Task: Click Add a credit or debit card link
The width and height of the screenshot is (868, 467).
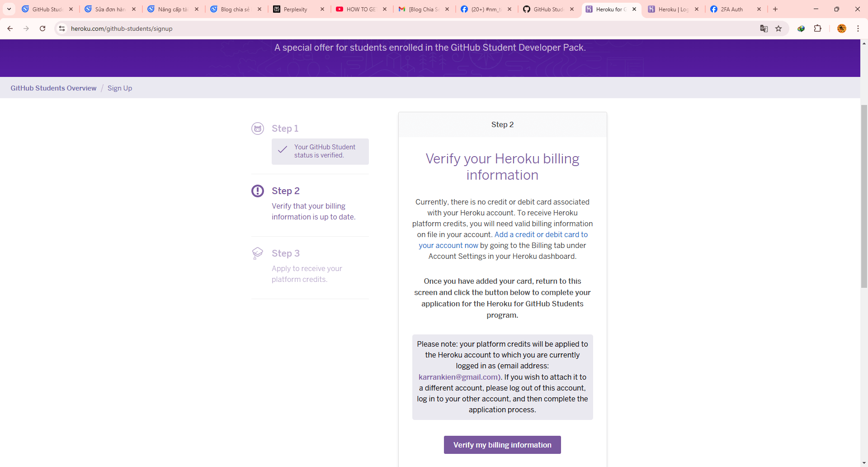Action: 503,240
